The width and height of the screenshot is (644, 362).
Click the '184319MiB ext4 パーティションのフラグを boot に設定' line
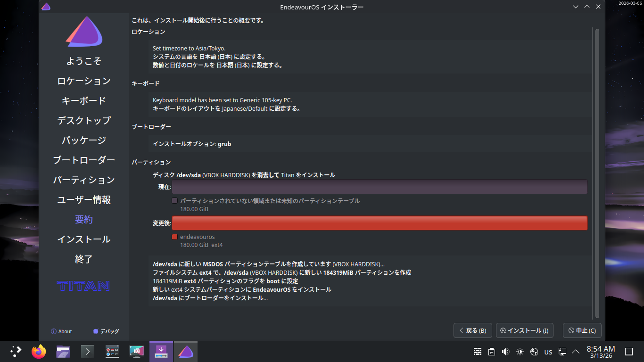click(x=225, y=281)
